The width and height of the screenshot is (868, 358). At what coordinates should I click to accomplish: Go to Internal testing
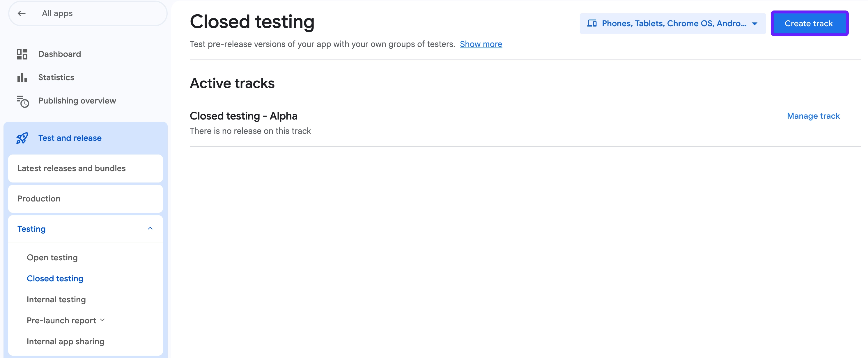(56, 299)
